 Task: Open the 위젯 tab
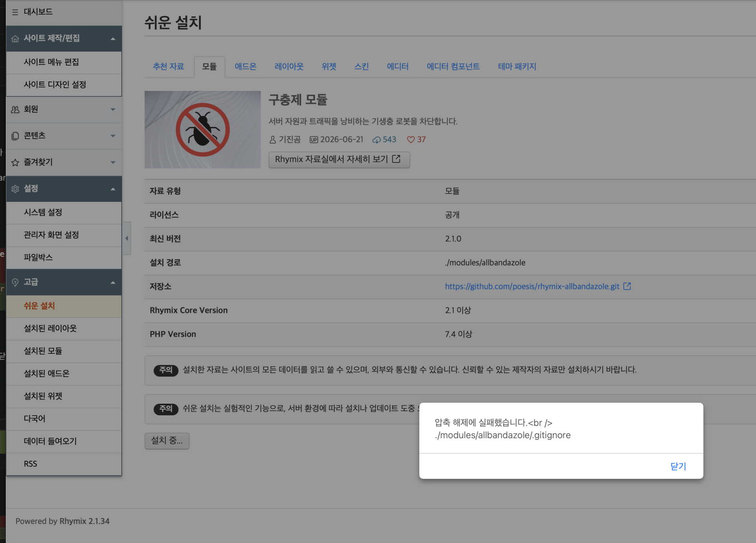[x=329, y=66]
